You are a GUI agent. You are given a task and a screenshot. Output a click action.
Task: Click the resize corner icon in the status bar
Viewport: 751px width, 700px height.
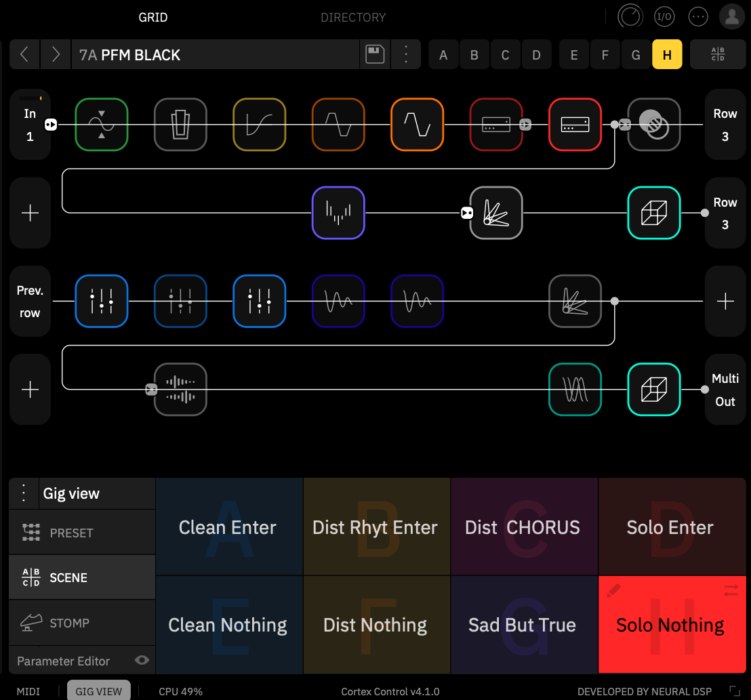pyautogui.click(x=734, y=691)
